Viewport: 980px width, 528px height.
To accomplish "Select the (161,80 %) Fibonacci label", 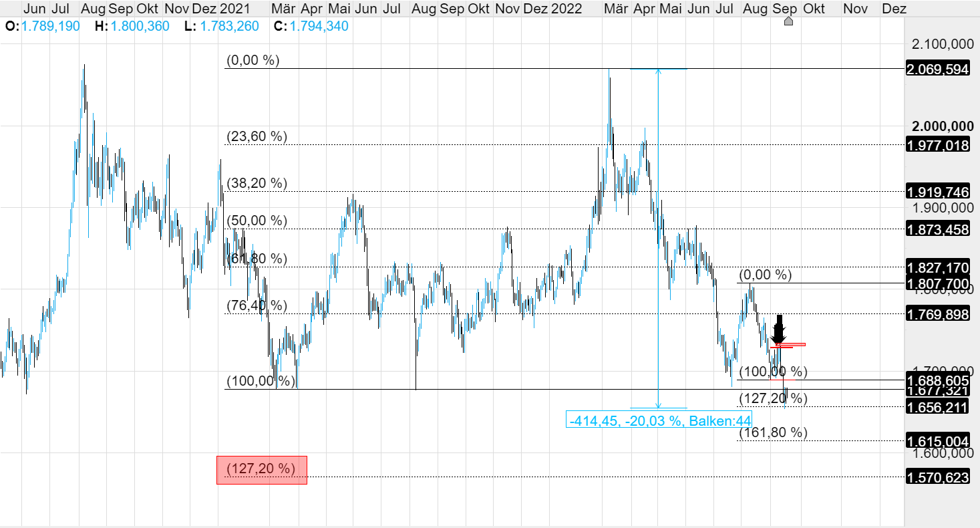I will click(773, 432).
